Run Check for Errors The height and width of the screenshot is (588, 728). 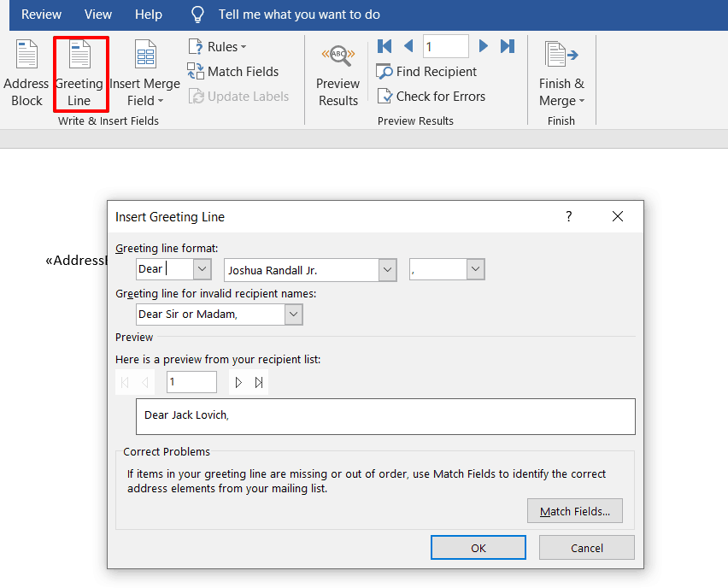click(432, 96)
